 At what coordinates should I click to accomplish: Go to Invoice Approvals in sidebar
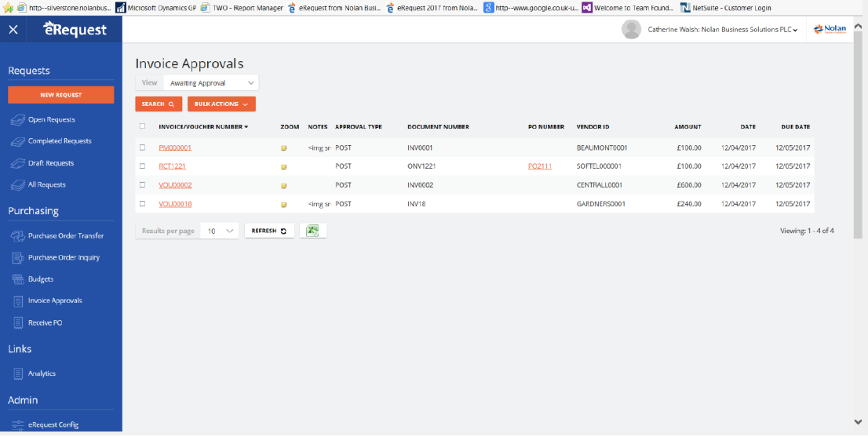tap(55, 300)
